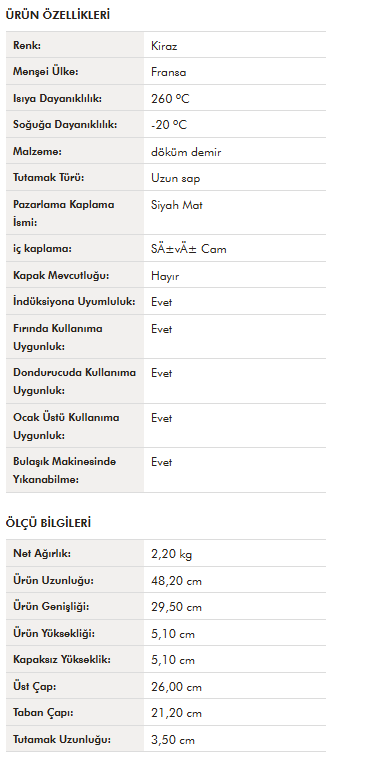Click the Hayır value for Kapak Mevcutluğu
Viewport: 375px width, 758px height.
[x=165, y=276]
